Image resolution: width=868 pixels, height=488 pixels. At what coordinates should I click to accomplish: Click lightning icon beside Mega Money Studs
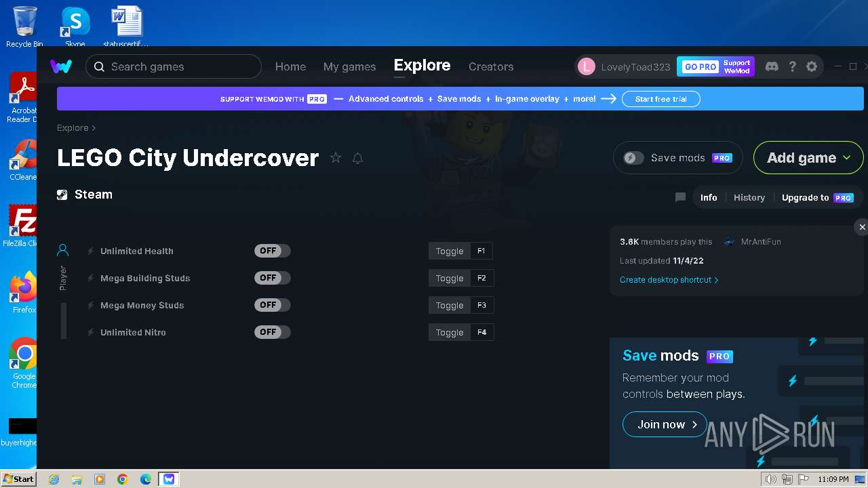[x=90, y=305]
